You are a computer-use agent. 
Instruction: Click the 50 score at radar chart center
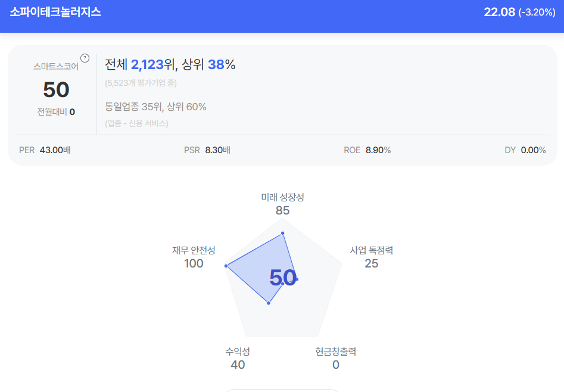point(283,278)
